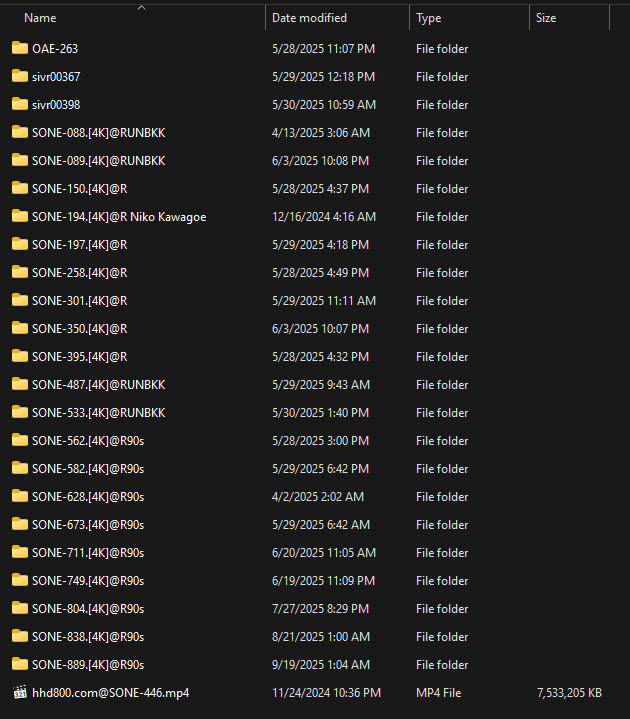Click the SONE-301.[4K]@R folder icon
Viewport: 630px width, 719px height.
[x=20, y=299]
